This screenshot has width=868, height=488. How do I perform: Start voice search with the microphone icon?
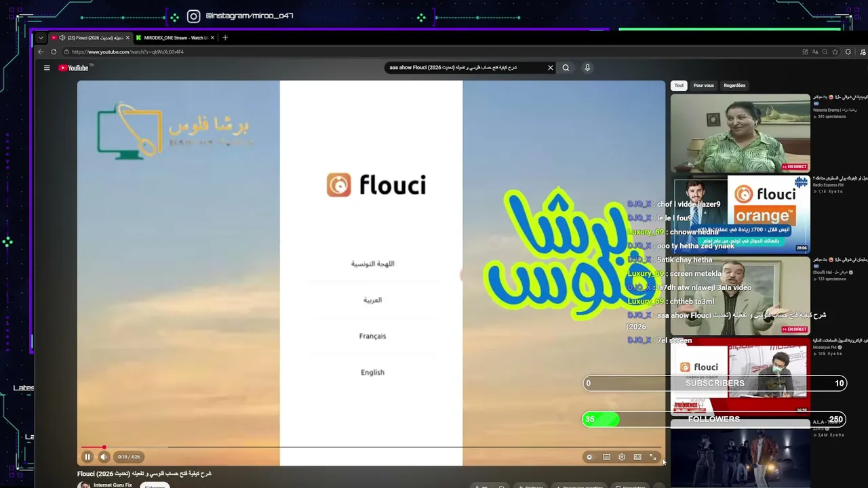(x=587, y=68)
